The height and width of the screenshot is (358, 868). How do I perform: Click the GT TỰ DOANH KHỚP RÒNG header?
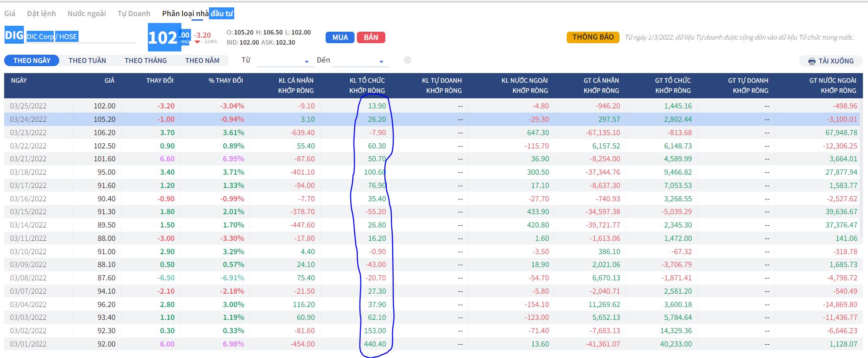748,85
